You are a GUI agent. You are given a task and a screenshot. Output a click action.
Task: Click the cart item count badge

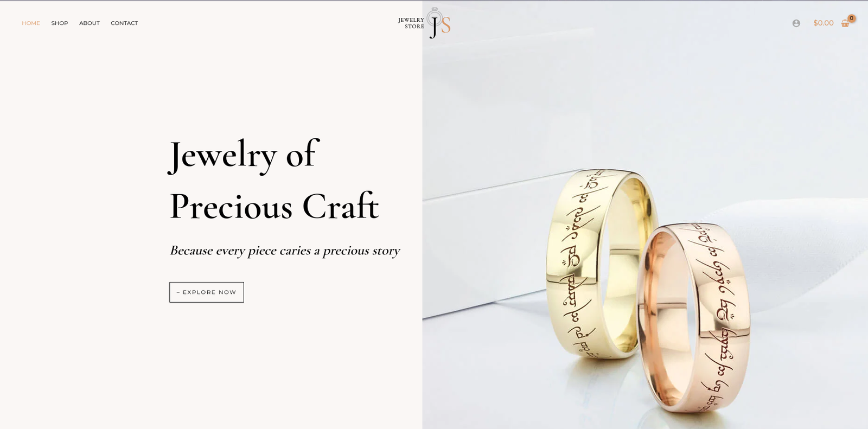pos(852,18)
